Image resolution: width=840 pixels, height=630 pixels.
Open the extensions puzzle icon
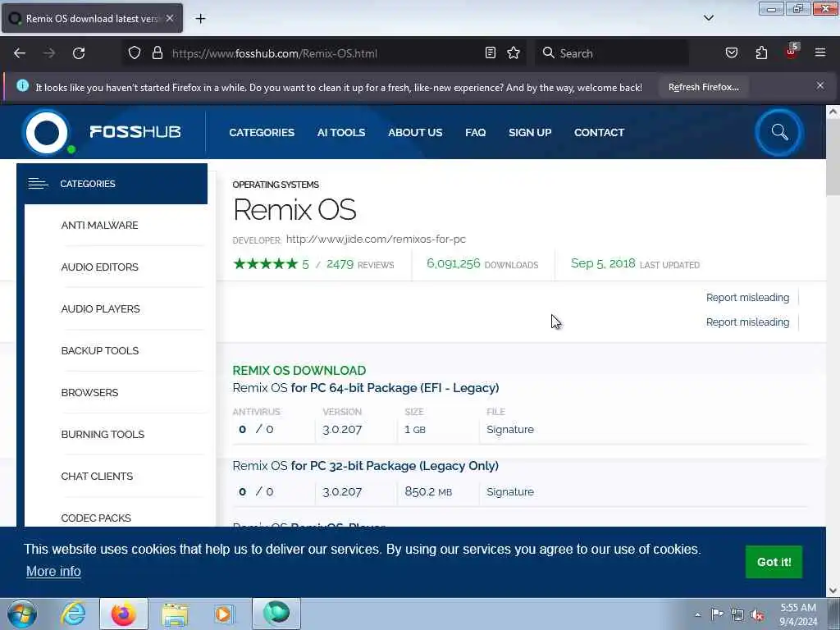tap(761, 53)
